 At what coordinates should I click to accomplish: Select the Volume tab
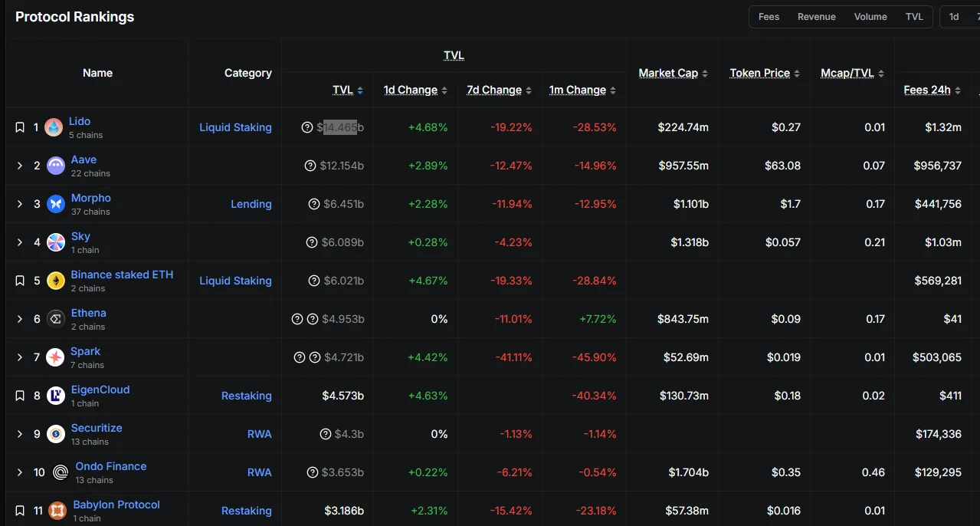(x=870, y=17)
